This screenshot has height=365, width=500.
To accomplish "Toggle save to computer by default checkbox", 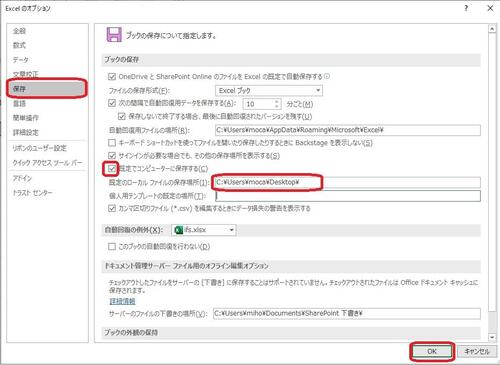I will pyautogui.click(x=112, y=169).
